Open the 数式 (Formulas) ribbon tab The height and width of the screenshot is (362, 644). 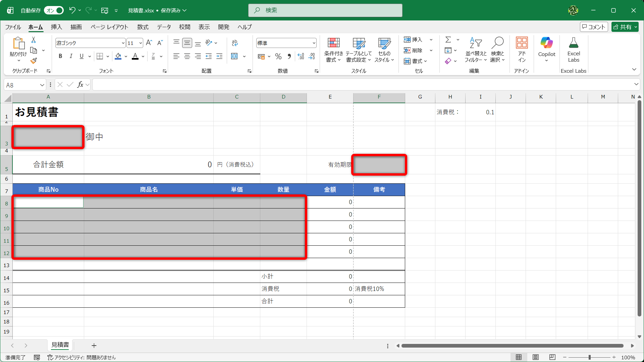(143, 27)
